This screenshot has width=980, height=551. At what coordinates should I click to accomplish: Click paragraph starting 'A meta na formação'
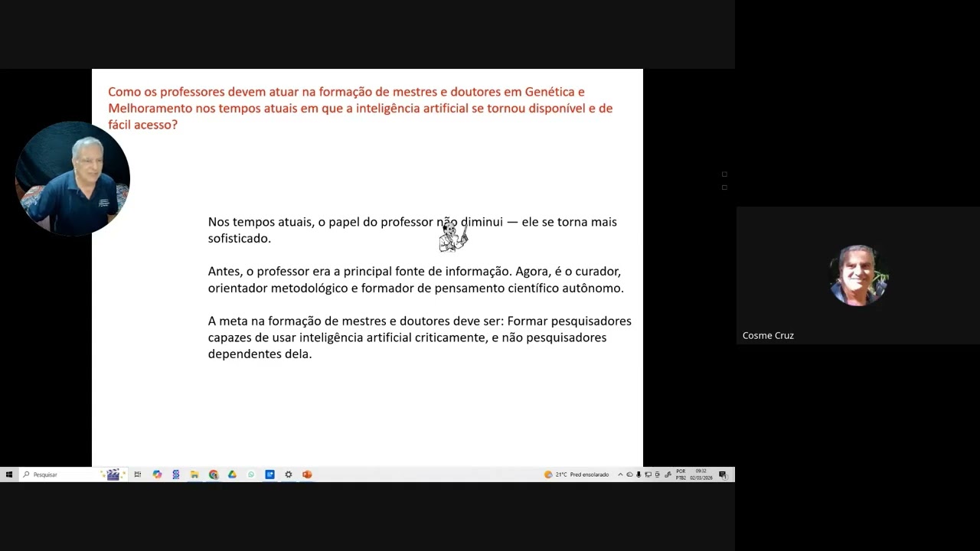click(x=420, y=337)
